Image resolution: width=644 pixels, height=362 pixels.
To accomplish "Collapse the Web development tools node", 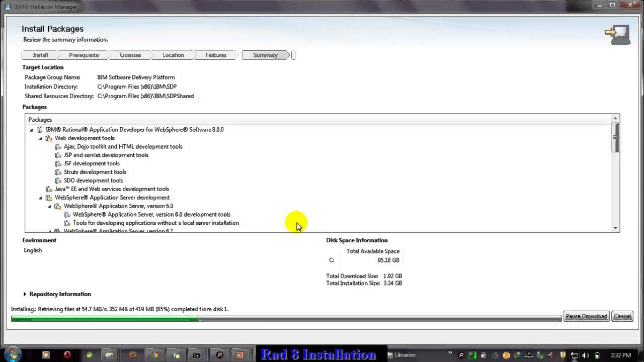I will point(40,138).
